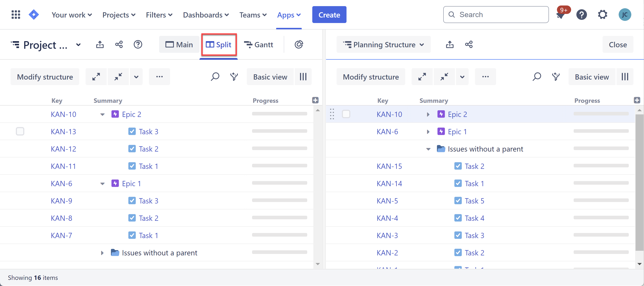Click expand all arrows in left toolbar
The width and height of the screenshot is (644, 286).
96,77
